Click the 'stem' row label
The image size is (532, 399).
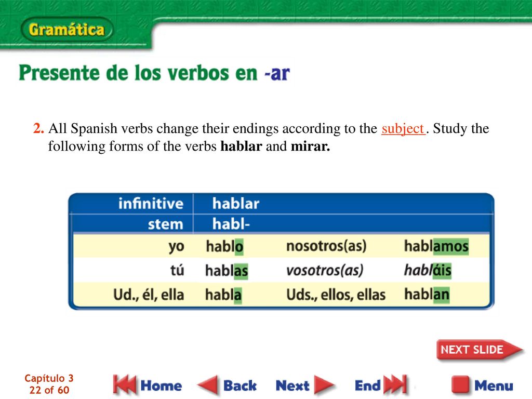(x=165, y=224)
